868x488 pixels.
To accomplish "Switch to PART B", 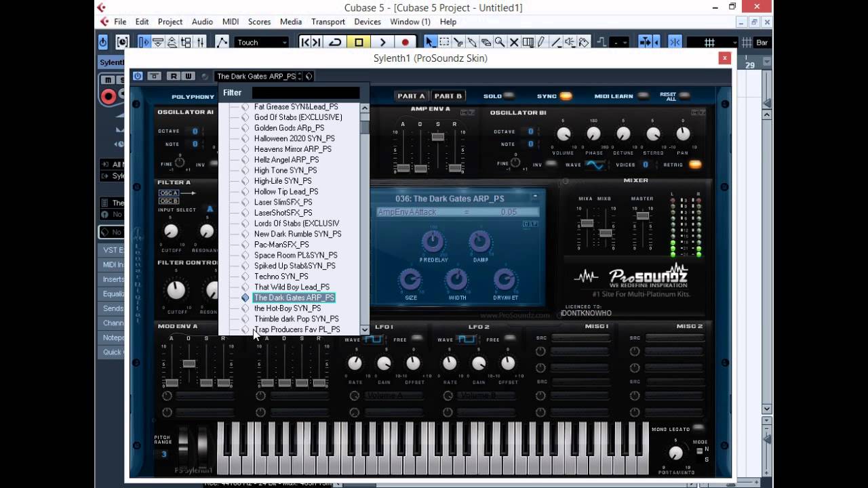I will 448,96.
